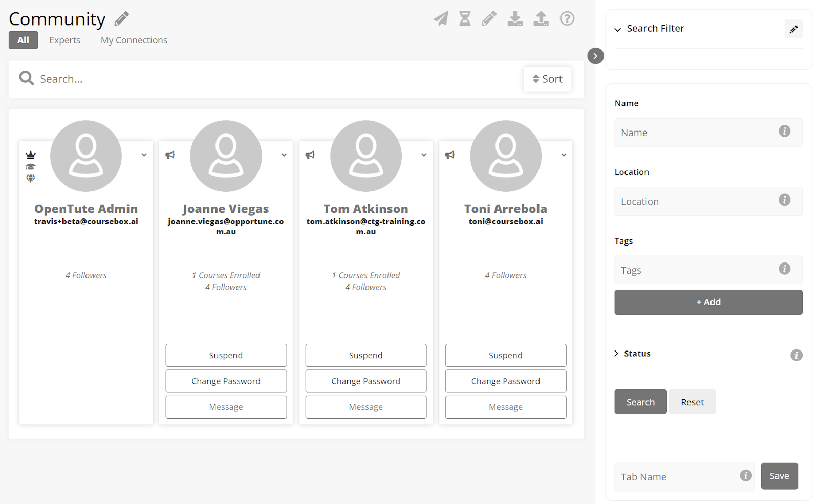This screenshot has height=504, width=819.
Task: Click megaphone icon on Joanne Viegas card
Action: [x=170, y=155]
